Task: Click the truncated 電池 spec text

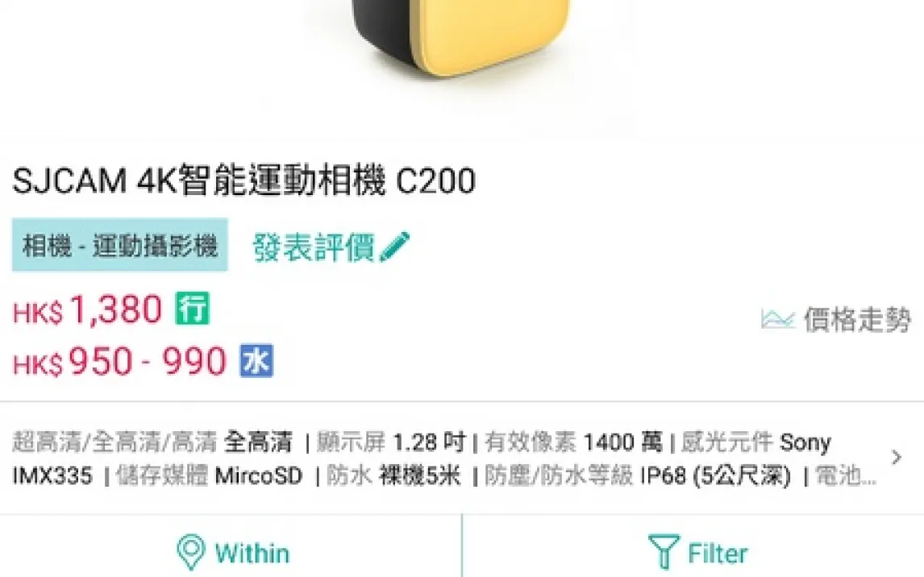Action: [846, 475]
